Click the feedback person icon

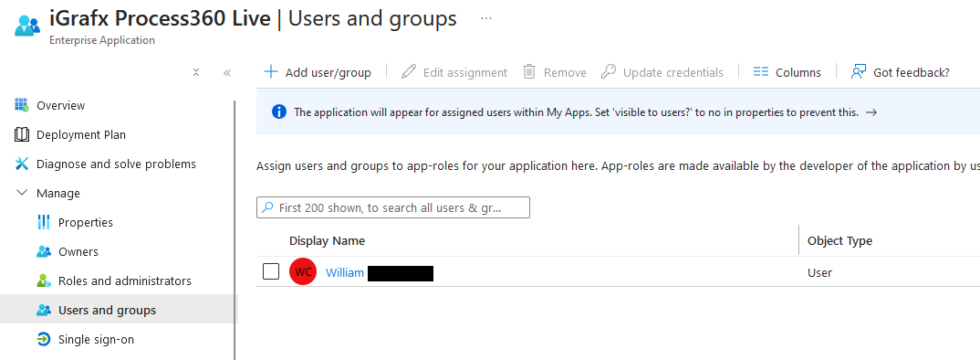coord(859,71)
